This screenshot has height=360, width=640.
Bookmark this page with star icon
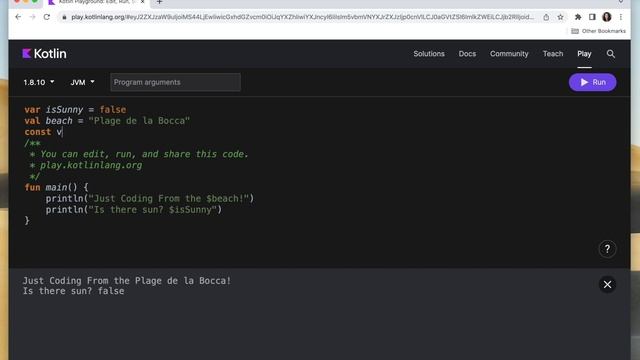click(x=560, y=17)
